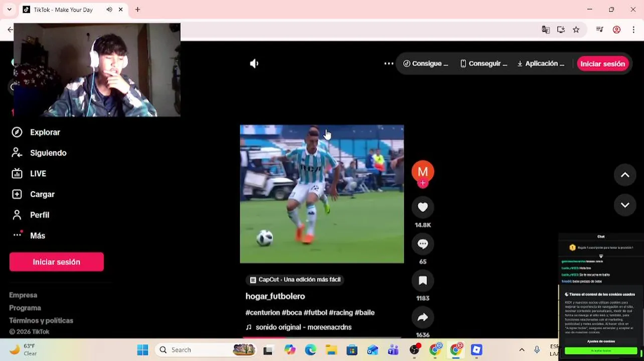The image size is (644, 361).
Task: Click the green 'Aceptar todas' cookies button
Action: point(601,351)
